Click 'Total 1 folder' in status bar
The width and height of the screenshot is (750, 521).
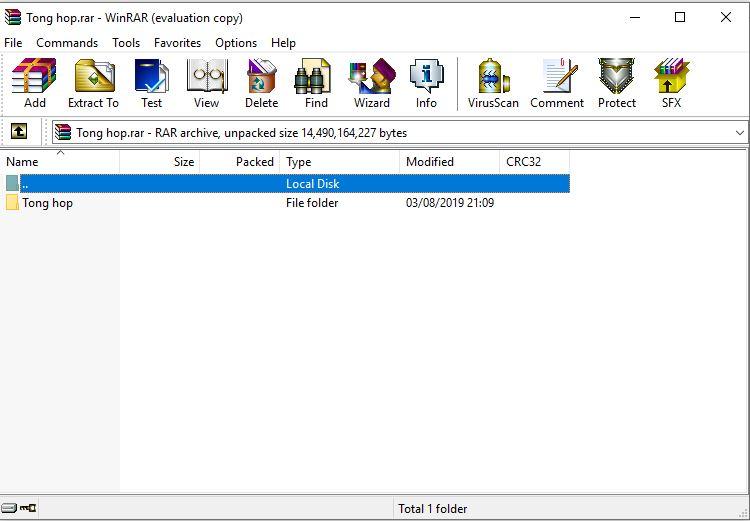(x=432, y=509)
